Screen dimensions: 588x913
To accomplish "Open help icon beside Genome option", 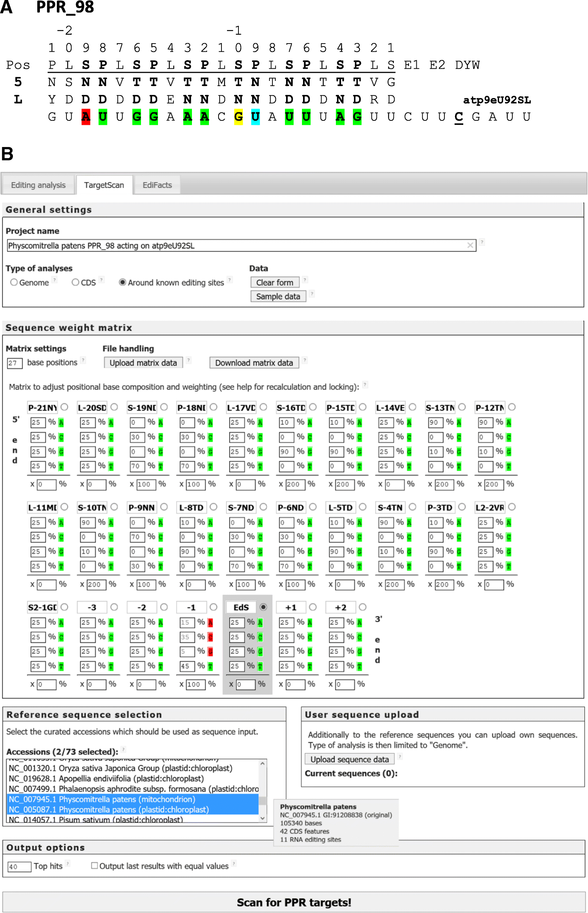I will pyautogui.click(x=55, y=280).
